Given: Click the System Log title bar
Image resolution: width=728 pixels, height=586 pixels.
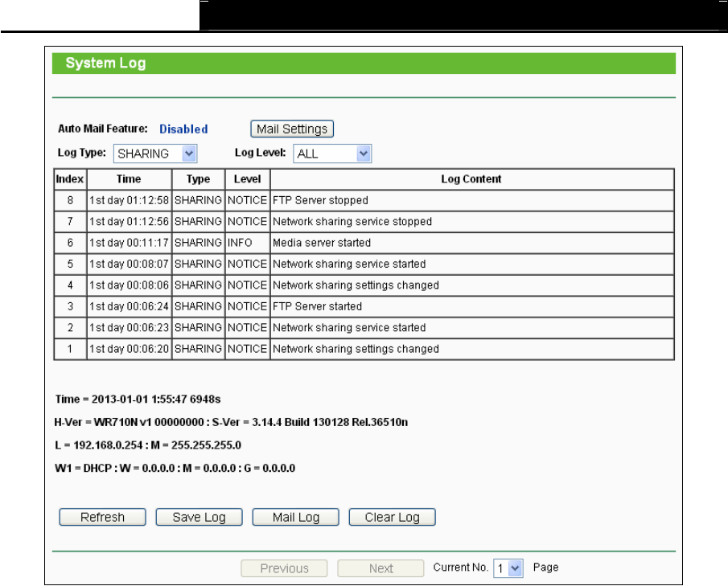Looking at the screenshot, I should [x=364, y=63].
